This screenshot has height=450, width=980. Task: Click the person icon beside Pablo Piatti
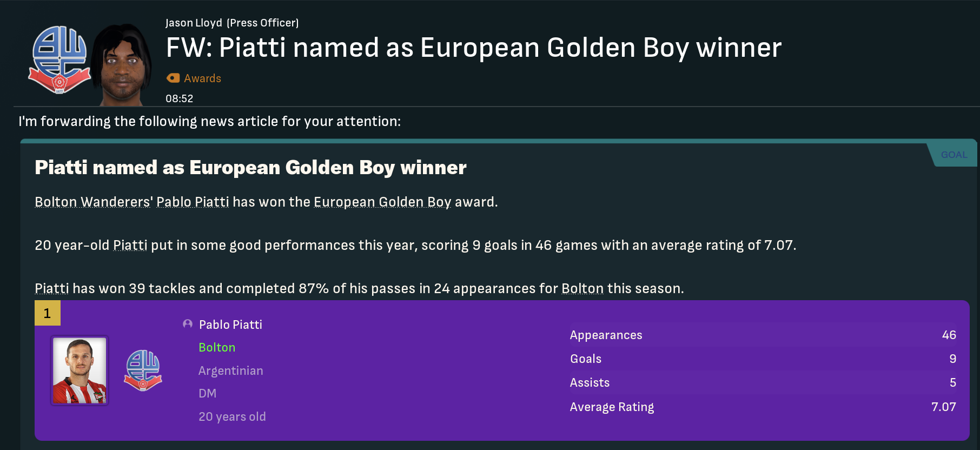coord(188,324)
